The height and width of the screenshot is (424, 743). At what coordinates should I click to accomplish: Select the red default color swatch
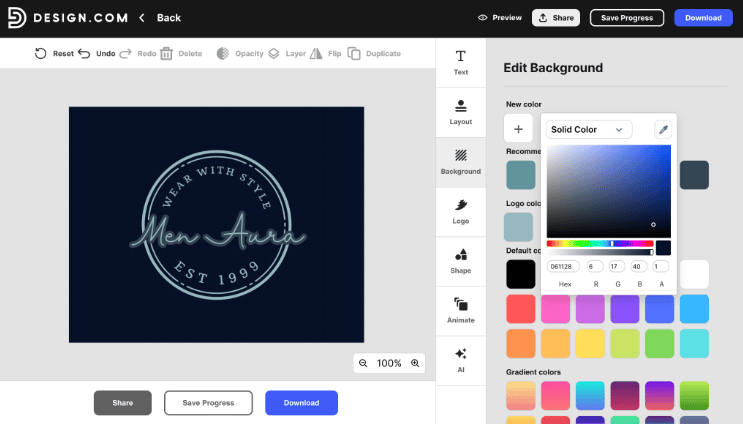point(521,309)
